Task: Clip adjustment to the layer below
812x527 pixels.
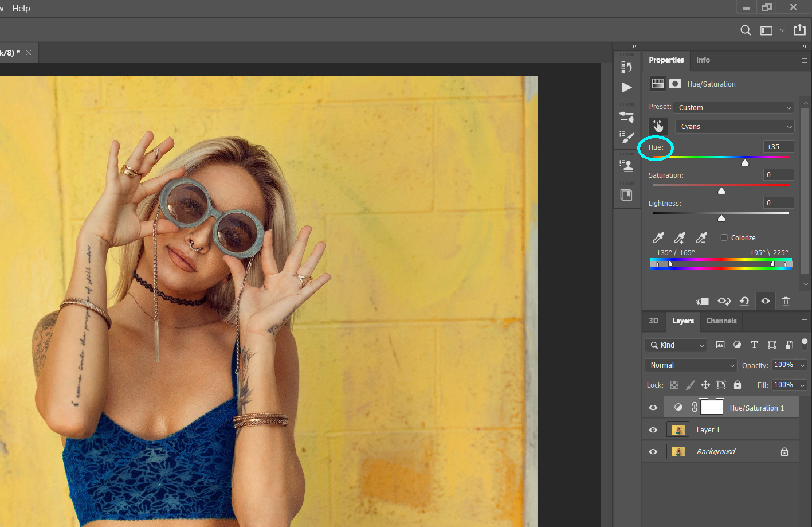Action: (703, 301)
